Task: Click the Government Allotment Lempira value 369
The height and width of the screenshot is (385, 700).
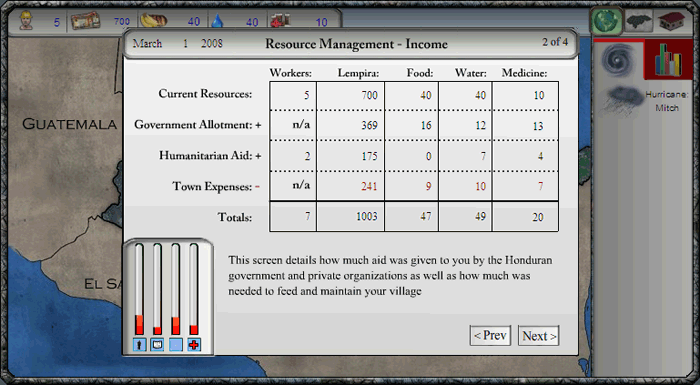Action: tap(369, 126)
